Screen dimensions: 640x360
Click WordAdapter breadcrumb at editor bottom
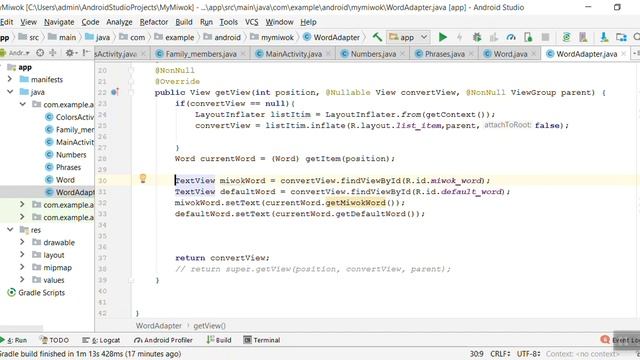click(x=159, y=326)
